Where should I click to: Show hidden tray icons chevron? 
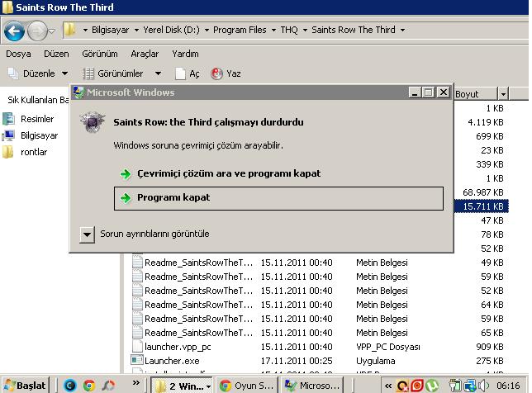click(x=388, y=386)
